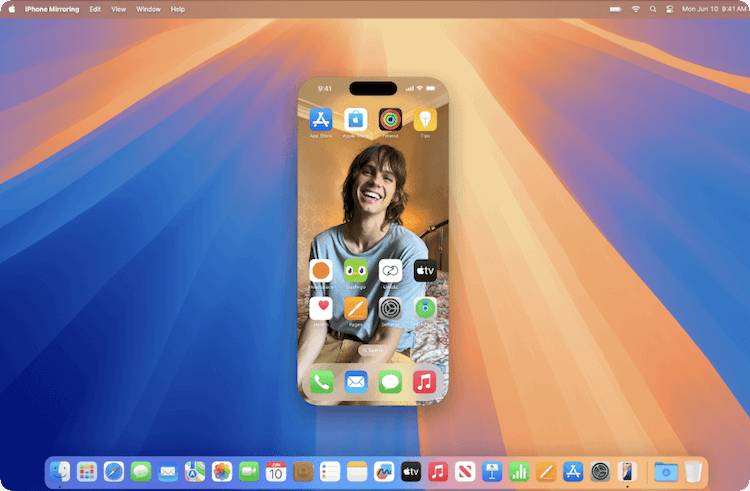
Task: Launch Safari from the Mac Dock
Action: (x=114, y=472)
